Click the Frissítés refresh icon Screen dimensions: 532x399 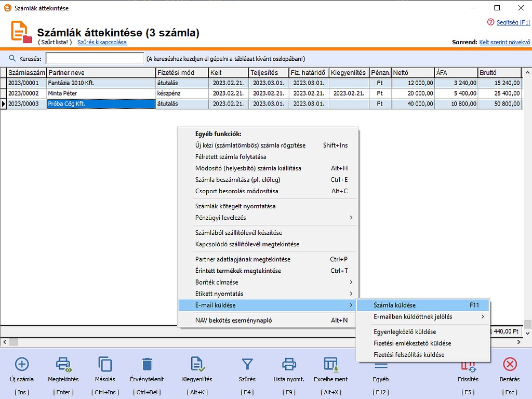[x=468, y=367]
